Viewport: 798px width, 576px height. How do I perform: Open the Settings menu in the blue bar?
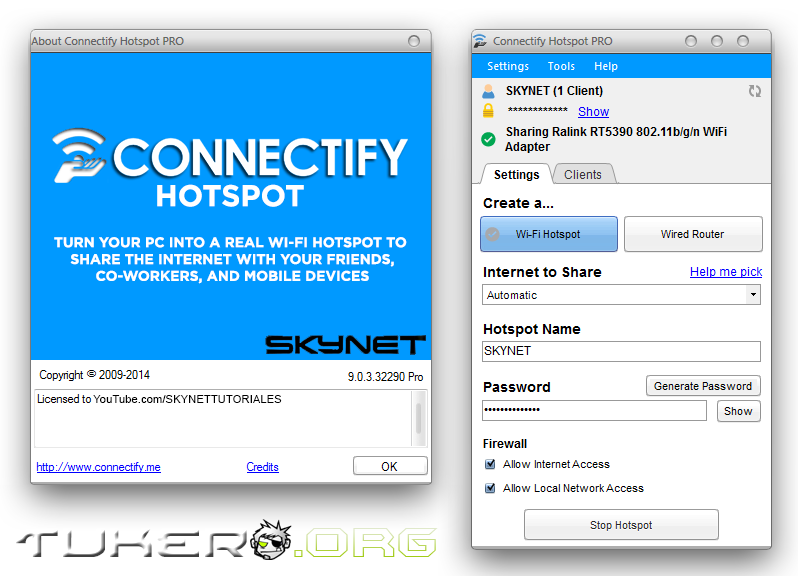point(508,66)
